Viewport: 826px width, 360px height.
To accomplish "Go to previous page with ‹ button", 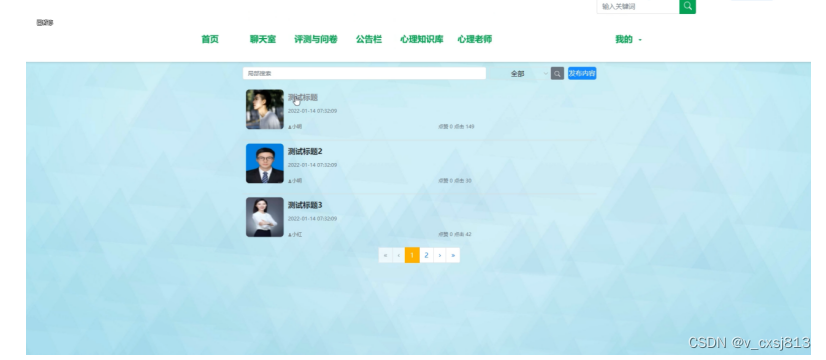I will [399, 255].
